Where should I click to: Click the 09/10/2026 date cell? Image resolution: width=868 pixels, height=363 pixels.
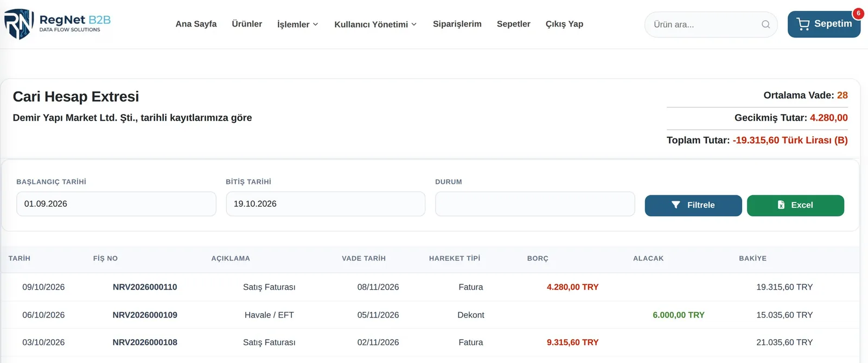pyautogui.click(x=43, y=287)
